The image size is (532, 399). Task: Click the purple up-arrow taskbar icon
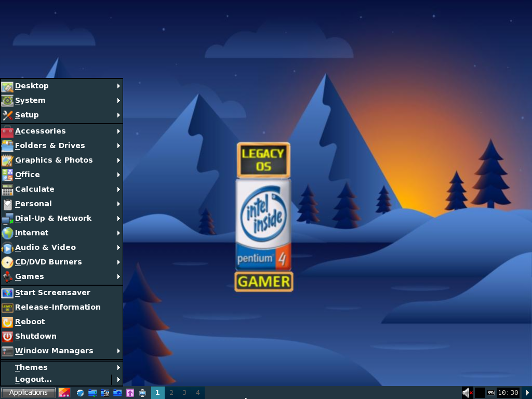[x=130, y=393]
